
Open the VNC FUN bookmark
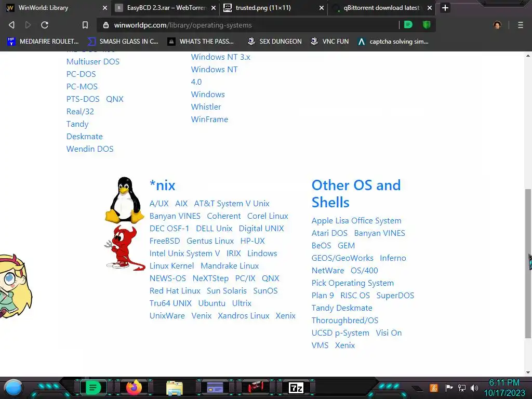tap(330, 42)
